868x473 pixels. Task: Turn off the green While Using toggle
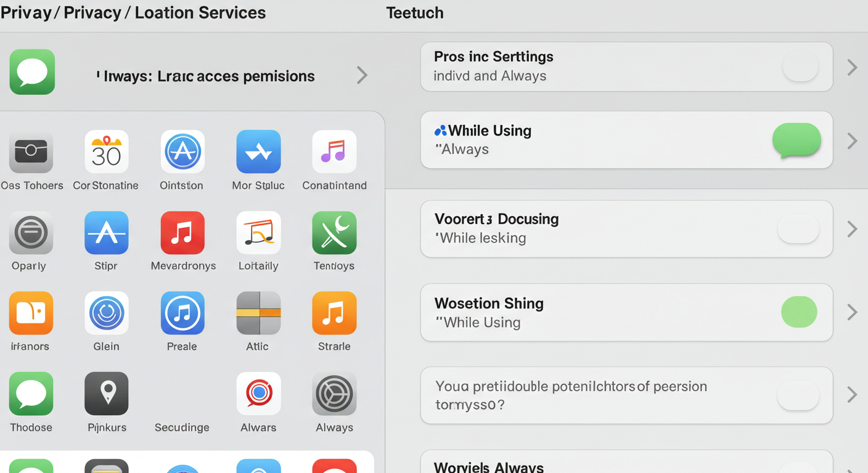point(796,140)
